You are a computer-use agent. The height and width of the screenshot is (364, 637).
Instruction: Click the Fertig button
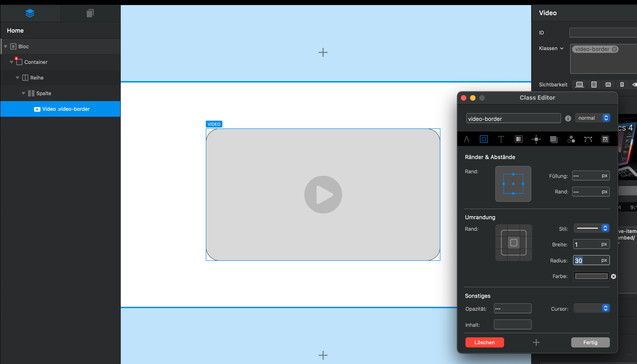point(590,342)
